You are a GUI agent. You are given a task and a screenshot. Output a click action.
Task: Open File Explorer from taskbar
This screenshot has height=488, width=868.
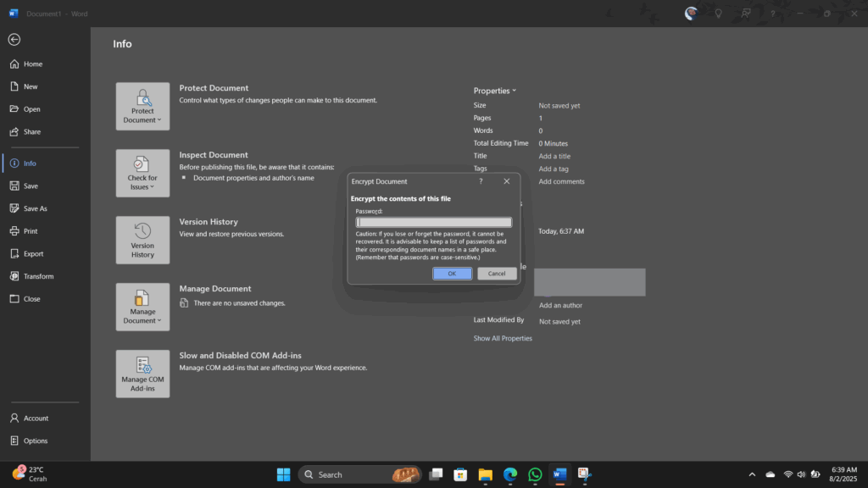[x=486, y=474]
